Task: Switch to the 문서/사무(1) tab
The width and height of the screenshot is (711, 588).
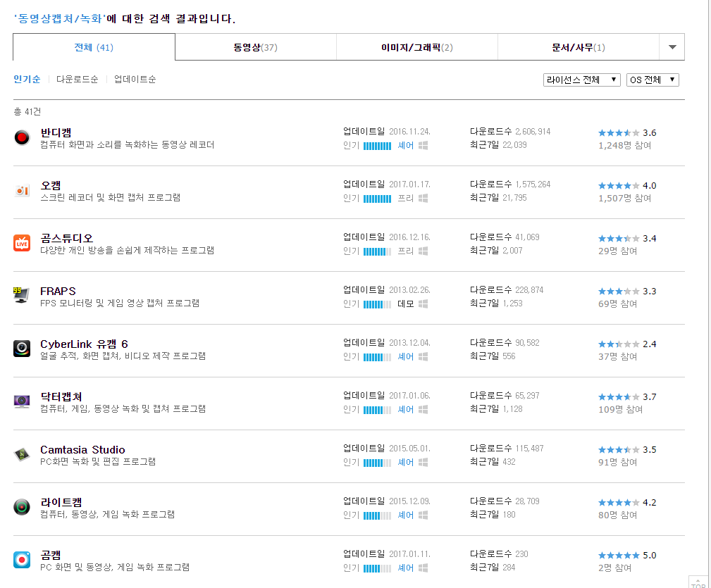Action: pyautogui.click(x=578, y=47)
